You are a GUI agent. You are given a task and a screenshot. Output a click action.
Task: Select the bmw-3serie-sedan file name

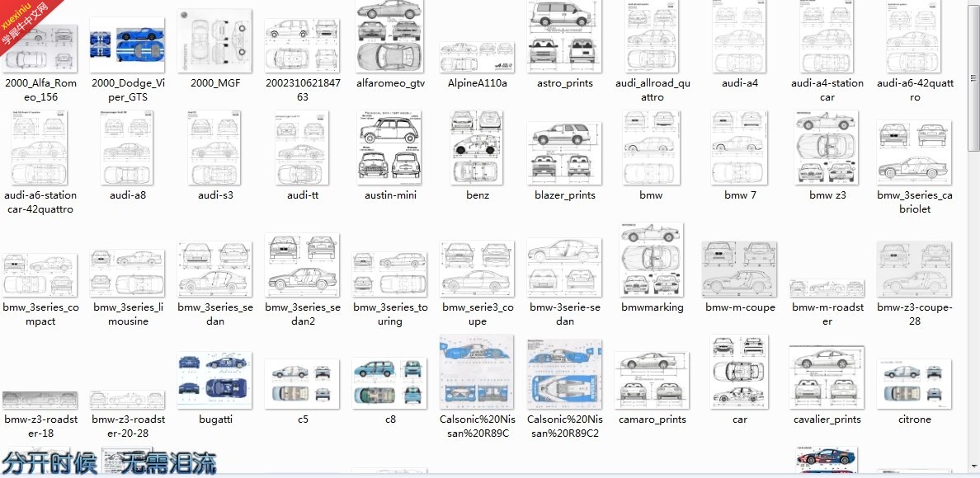click(x=564, y=315)
